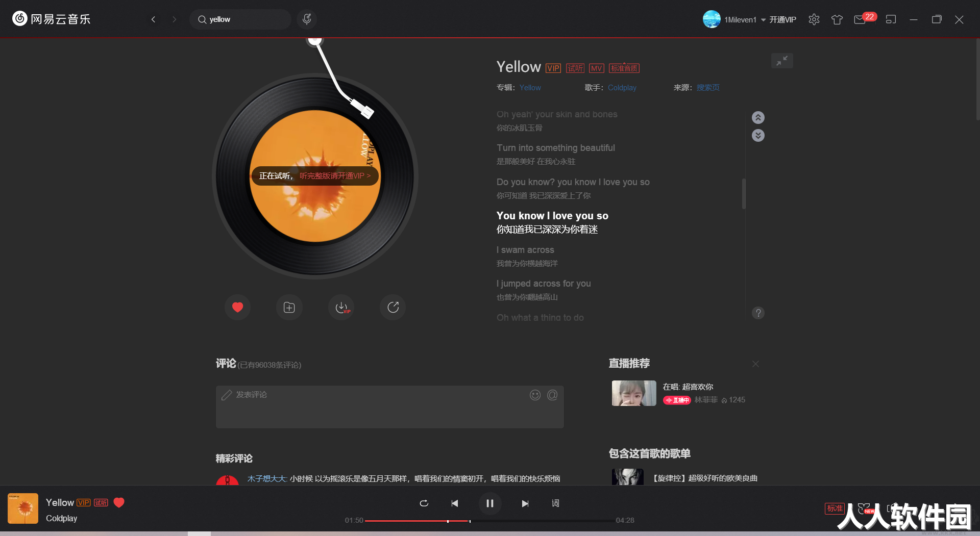
Task: Add song to playlist (collect icon)
Action: [x=289, y=307]
